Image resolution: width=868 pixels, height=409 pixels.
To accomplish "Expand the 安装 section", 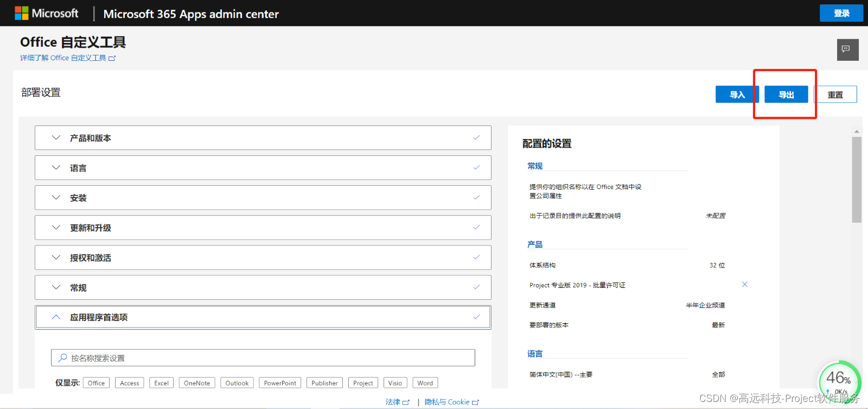I will point(263,198).
